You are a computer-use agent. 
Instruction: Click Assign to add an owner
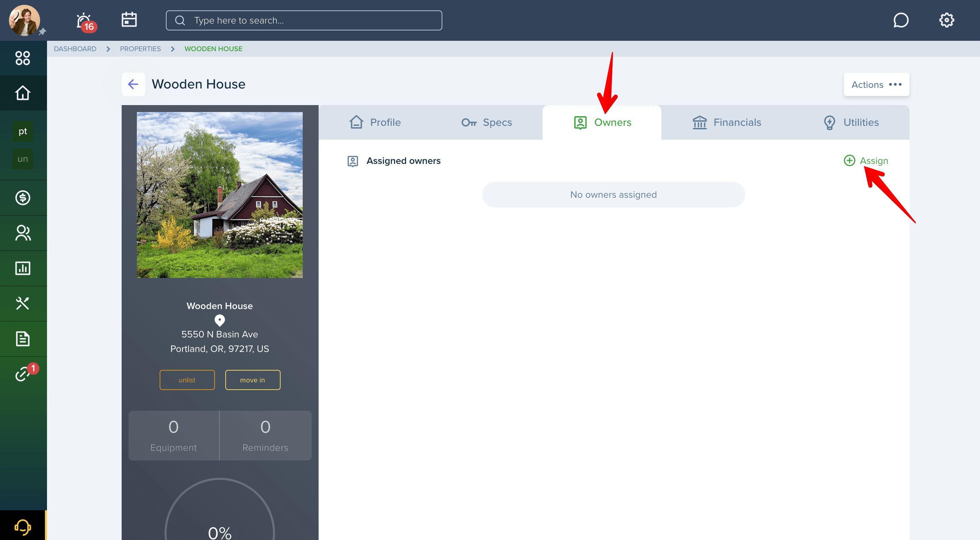(x=866, y=161)
